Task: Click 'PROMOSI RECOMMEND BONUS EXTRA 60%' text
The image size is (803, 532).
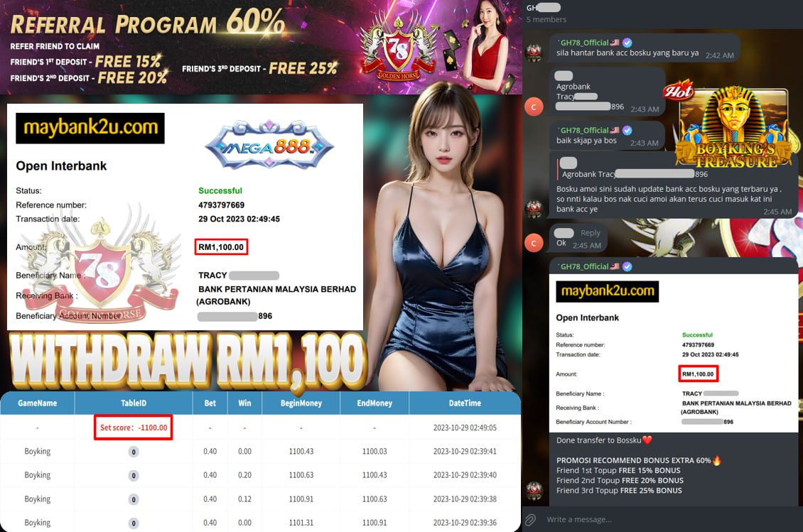Action: (x=633, y=460)
